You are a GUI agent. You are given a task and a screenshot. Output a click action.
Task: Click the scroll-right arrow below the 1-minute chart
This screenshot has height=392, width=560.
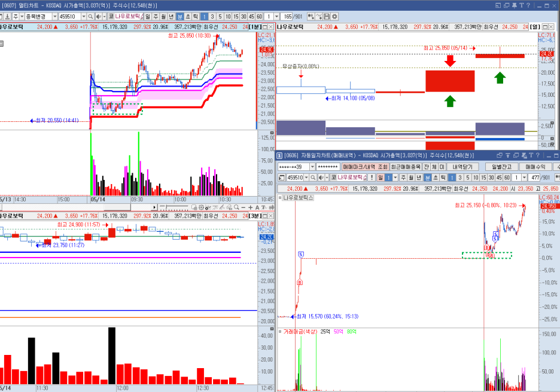(x=154, y=207)
